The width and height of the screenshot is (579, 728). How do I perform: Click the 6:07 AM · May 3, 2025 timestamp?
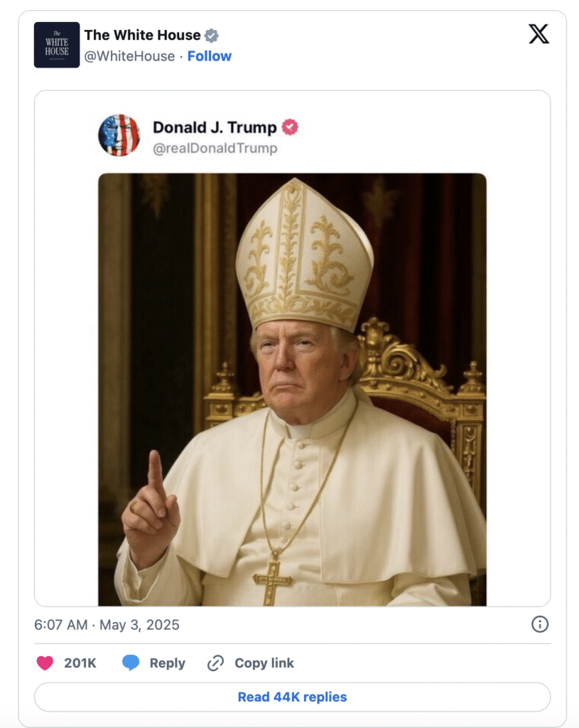[107, 625]
